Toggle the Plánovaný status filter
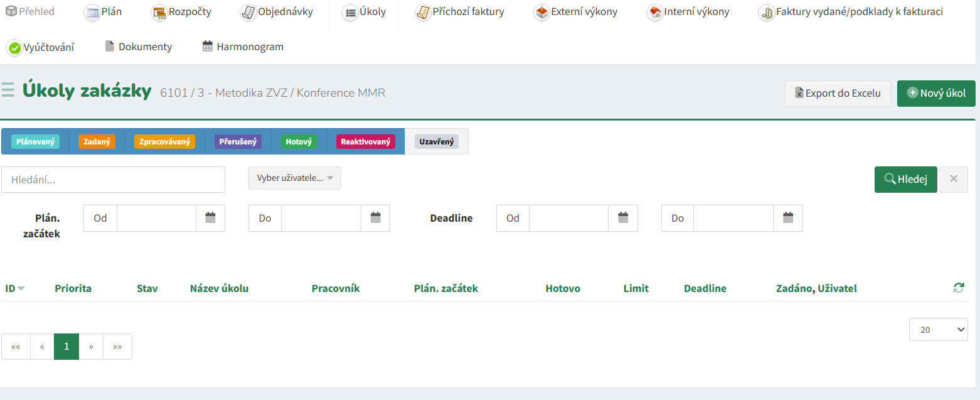 [x=35, y=142]
